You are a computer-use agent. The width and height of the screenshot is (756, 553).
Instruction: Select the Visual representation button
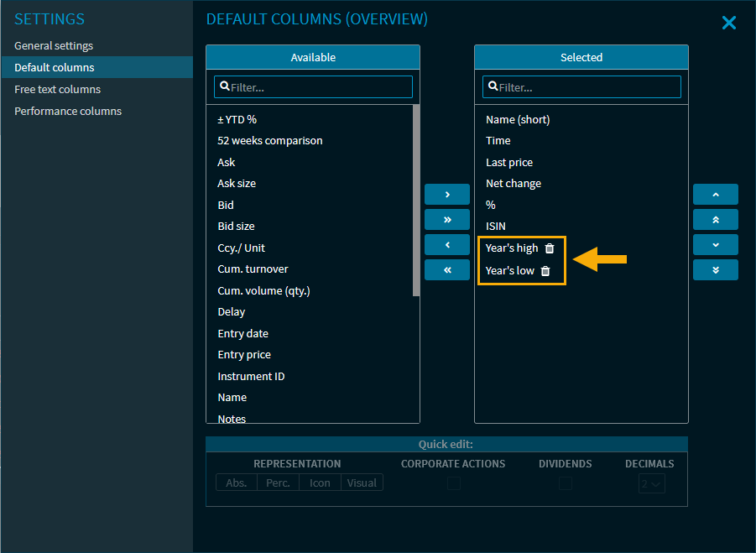click(x=362, y=483)
